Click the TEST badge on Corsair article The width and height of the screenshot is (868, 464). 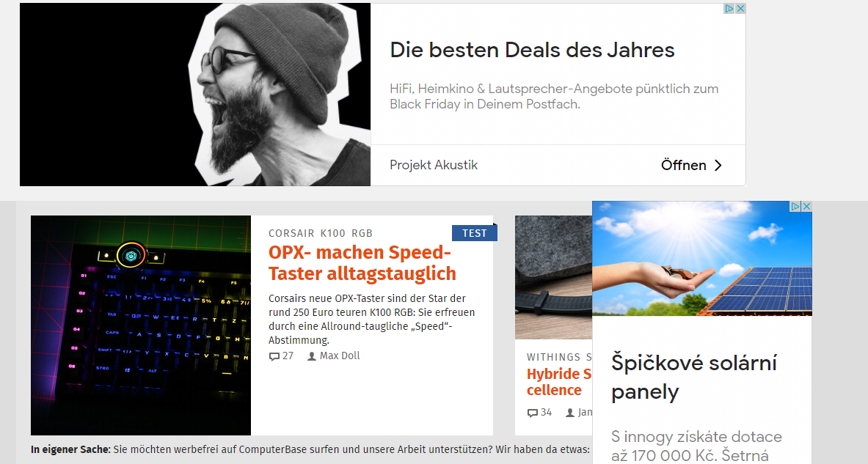[x=475, y=233]
